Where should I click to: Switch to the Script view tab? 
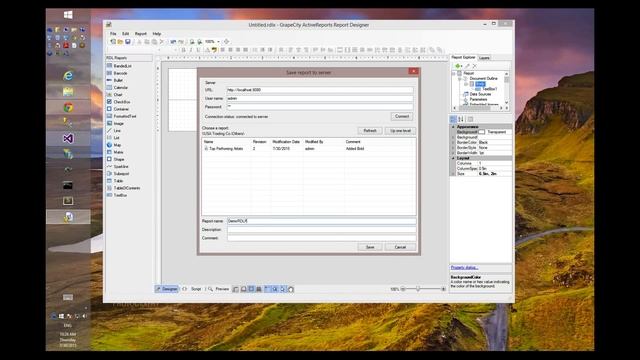coord(193,289)
